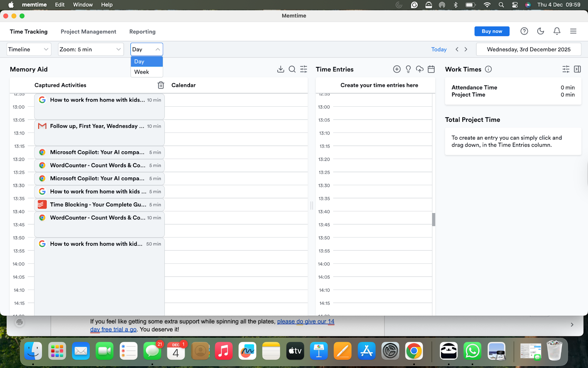Toggle dark mode with the moon icon

click(x=540, y=31)
